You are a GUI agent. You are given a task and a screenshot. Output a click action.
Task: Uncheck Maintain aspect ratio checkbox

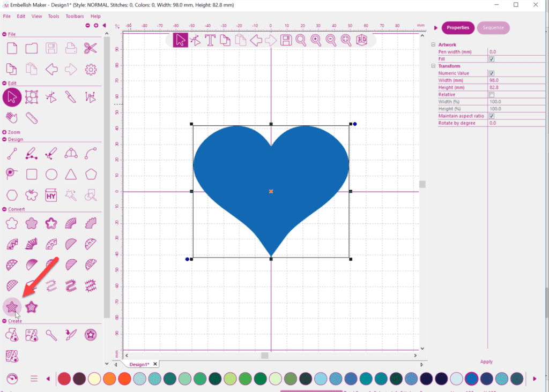(492, 116)
